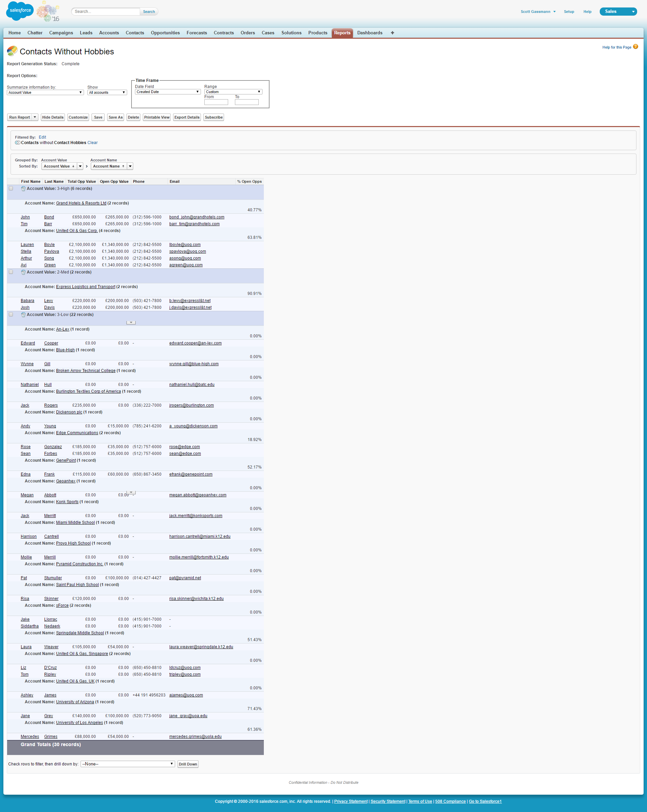
Task: Clear the Contacts without Contact Hobbies filter
Action: click(x=92, y=143)
